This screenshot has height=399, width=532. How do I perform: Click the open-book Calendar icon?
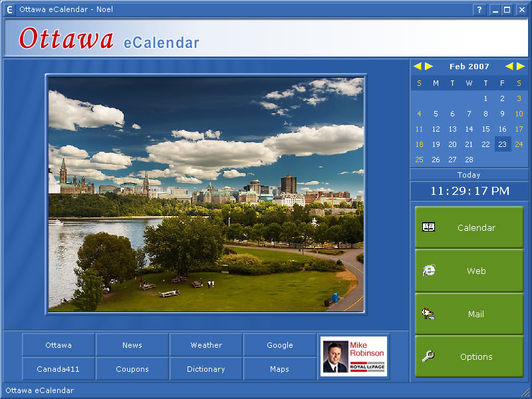tap(428, 227)
